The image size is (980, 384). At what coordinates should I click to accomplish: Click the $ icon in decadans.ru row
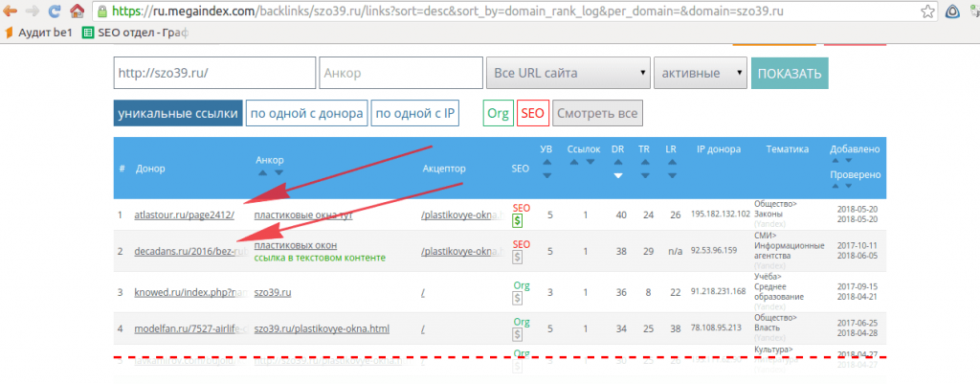pos(518,258)
